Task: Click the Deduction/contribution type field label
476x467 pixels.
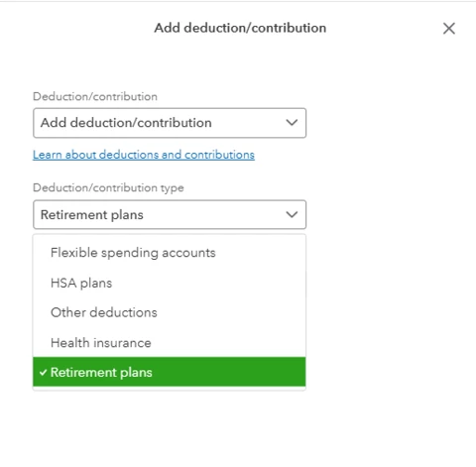Action: (x=108, y=188)
